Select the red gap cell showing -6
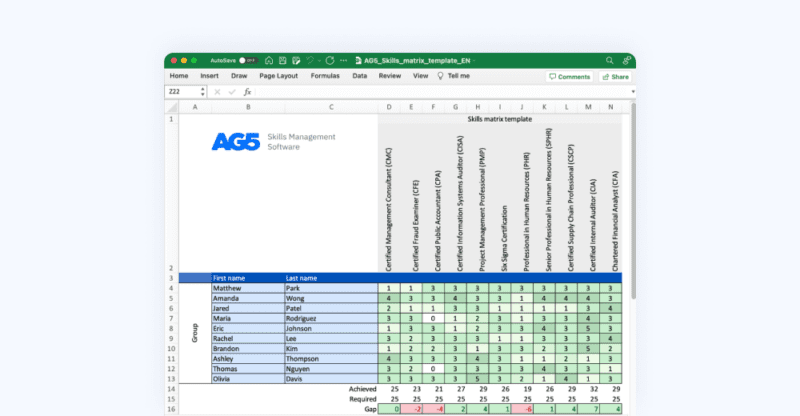Screen dimensions: 800x416 point(521,409)
